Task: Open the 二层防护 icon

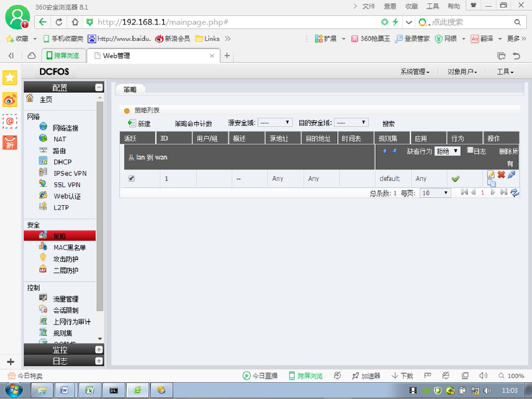Action: 43,270
